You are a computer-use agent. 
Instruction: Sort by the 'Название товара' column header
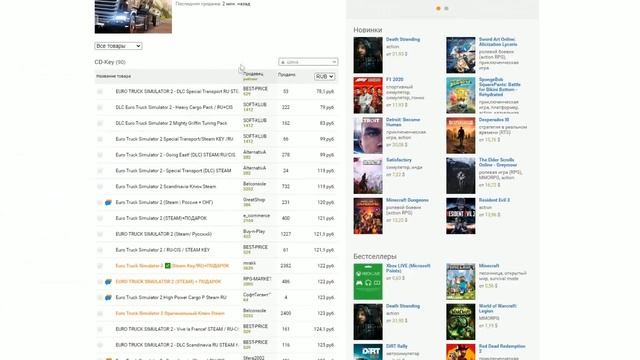click(113, 76)
